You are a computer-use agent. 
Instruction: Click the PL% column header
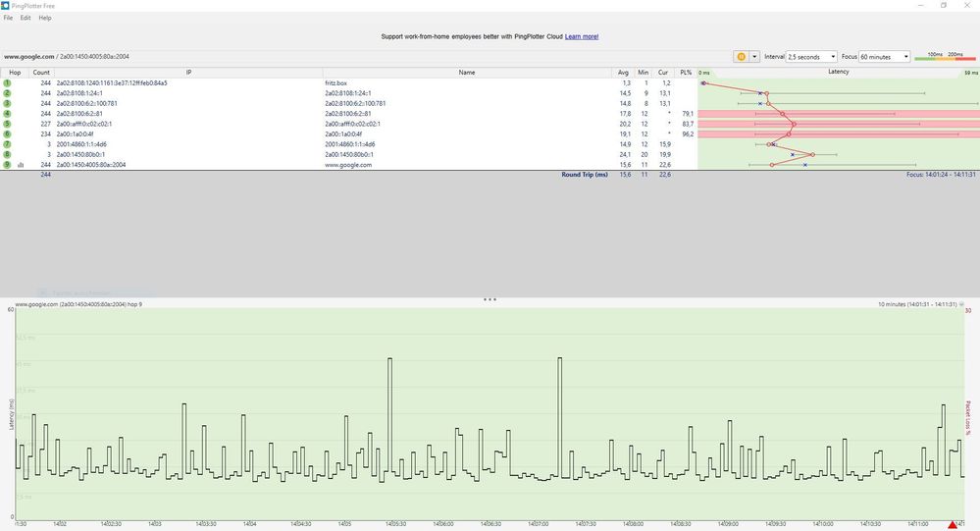[686, 73]
